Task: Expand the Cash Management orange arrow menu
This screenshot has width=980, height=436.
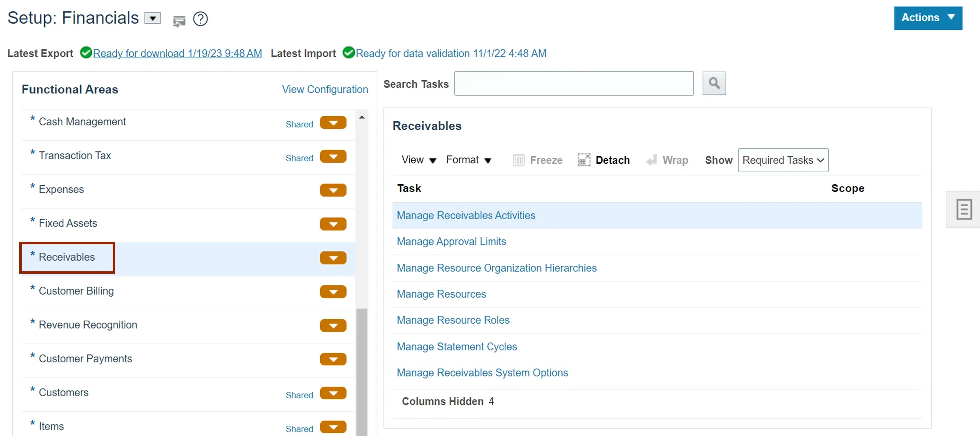Action: [x=333, y=123]
